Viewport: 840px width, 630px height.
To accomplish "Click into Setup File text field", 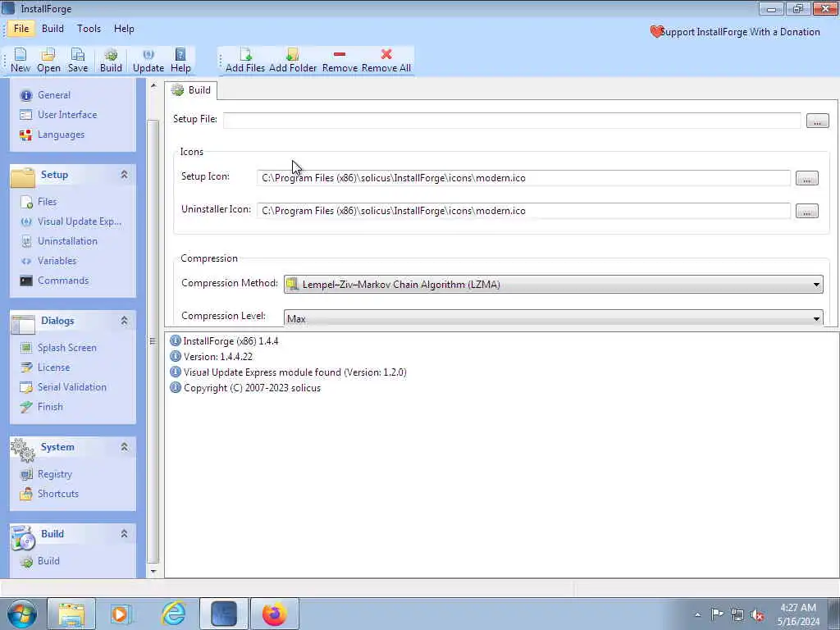I will pyautogui.click(x=512, y=121).
